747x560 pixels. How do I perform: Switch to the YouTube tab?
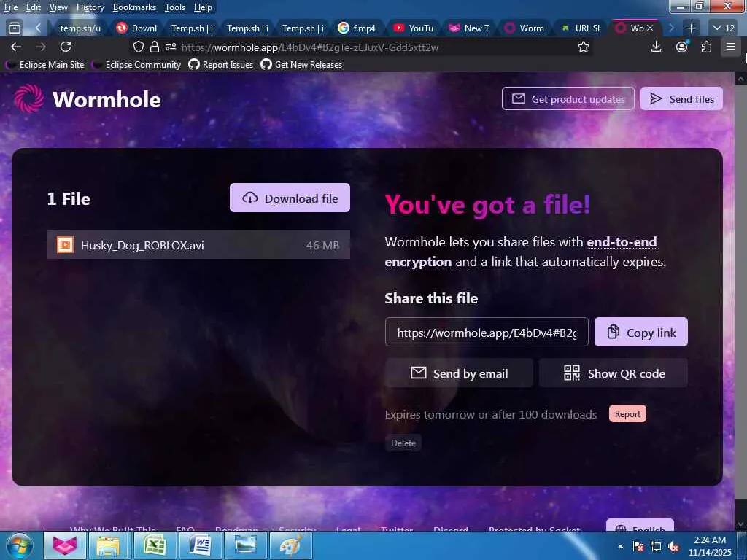pos(414,28)
